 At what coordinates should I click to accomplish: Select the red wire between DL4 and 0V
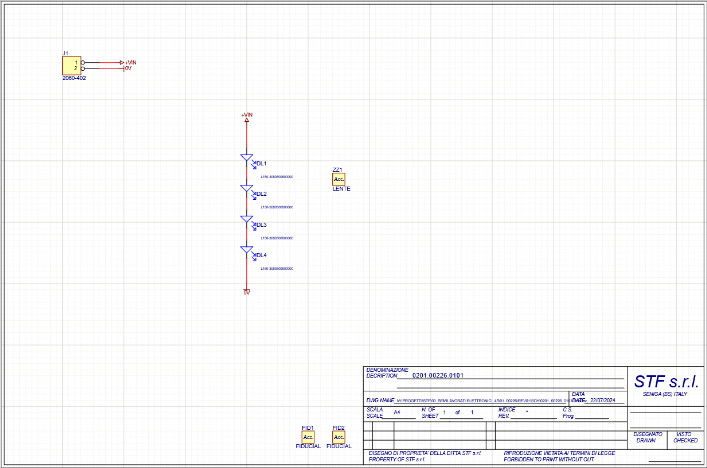[247, 273]
